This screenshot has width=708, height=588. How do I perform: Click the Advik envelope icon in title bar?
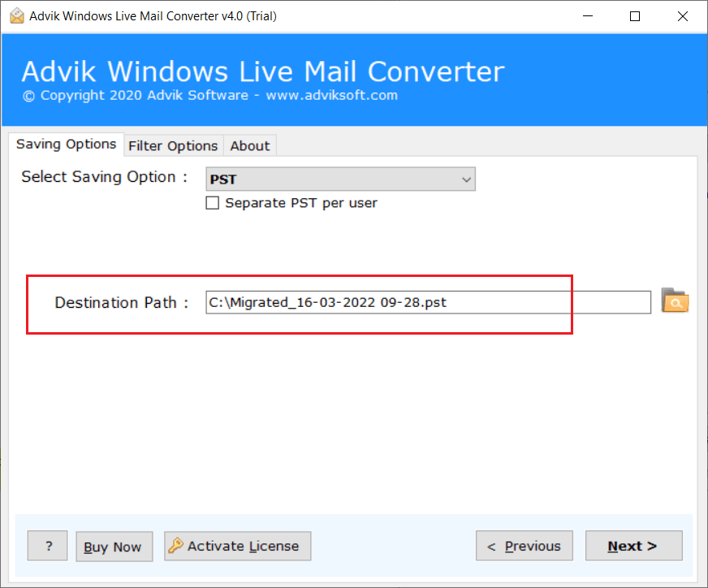[16, 15]
